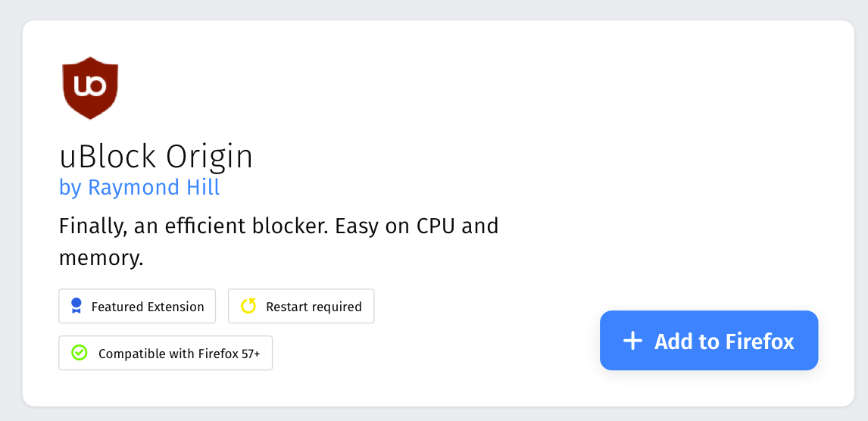Click the green checkmark compatibility icon
Image resolution: width=868 pixels, height=421 pixels.
(x=80, y=352)
